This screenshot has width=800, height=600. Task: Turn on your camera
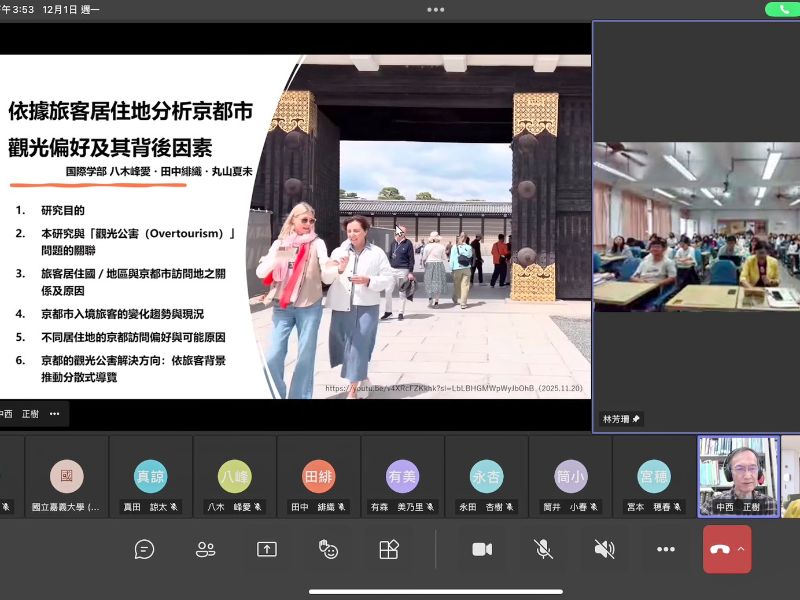(x=483, y=549)
